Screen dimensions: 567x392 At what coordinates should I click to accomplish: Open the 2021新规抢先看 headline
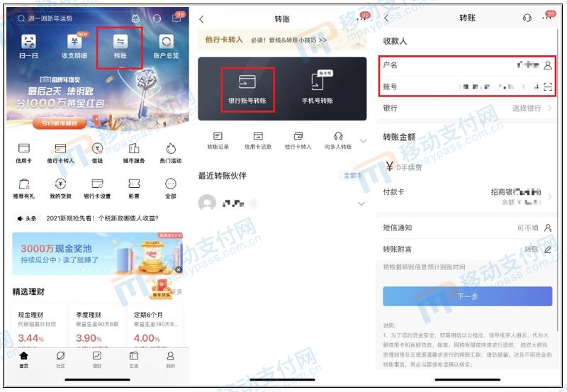tap(102, 218)
